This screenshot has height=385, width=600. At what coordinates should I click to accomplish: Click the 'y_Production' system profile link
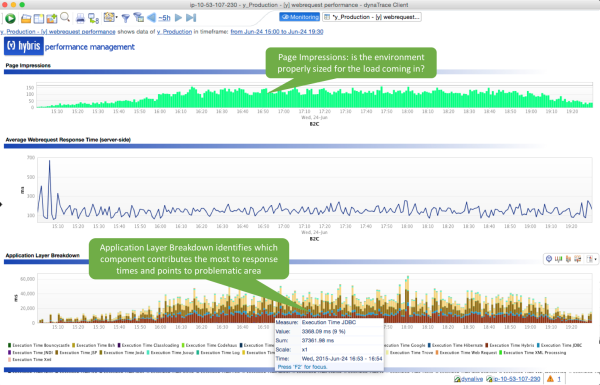(x=174, y=32)
